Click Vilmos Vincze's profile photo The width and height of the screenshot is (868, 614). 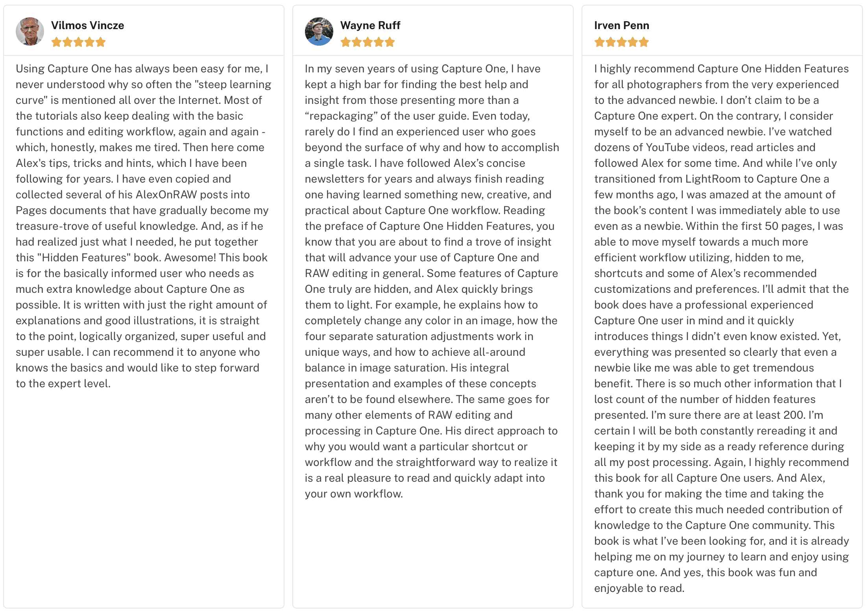tap(30, 31)
